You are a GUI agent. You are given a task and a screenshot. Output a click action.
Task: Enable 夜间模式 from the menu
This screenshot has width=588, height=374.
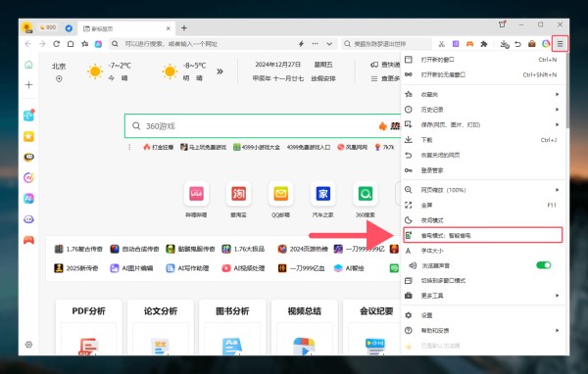(x=483, y=220)
